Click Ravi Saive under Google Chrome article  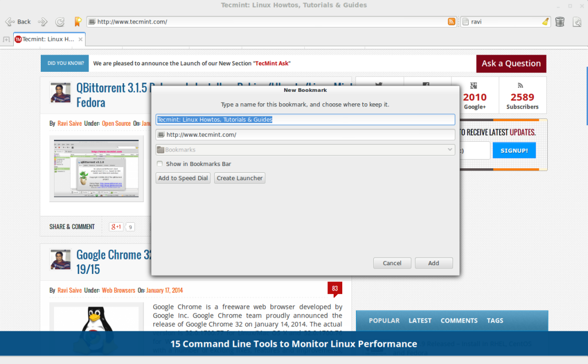[69, 290]
